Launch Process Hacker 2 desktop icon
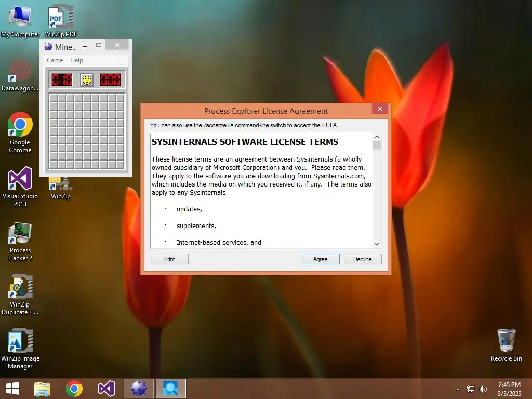Viewport: 532px width, 399px height. pyautogui.click(x=20, y=242)
